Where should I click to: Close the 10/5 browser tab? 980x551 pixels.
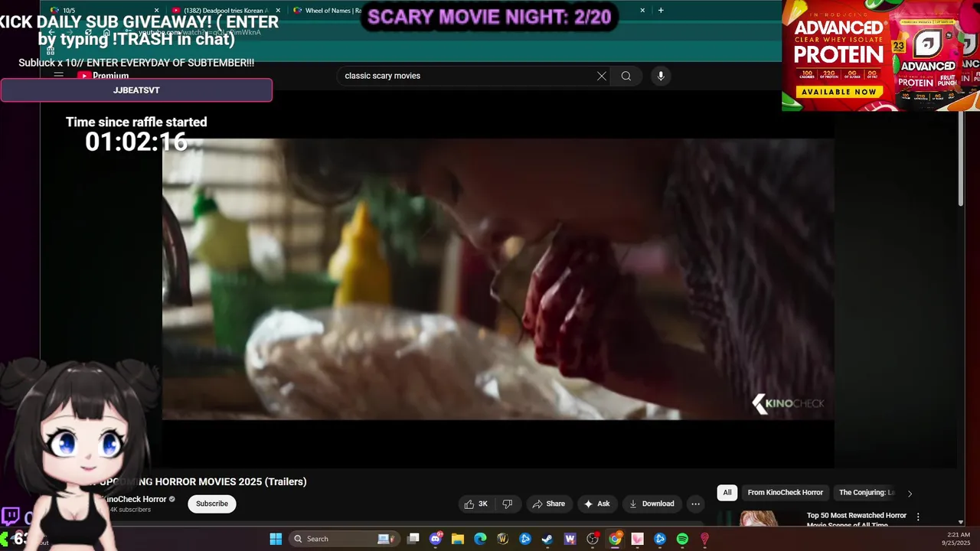point(156,11)
